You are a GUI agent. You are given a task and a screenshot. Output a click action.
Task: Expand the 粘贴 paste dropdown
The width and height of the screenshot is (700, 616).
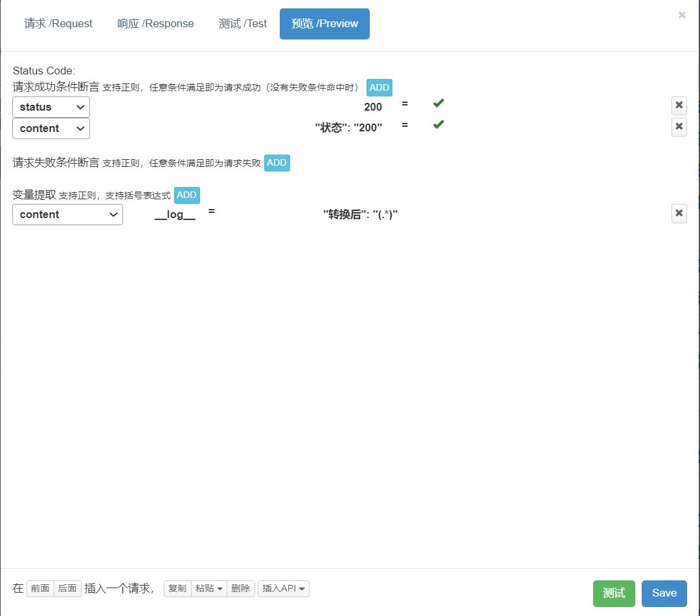tap(208, 589)
